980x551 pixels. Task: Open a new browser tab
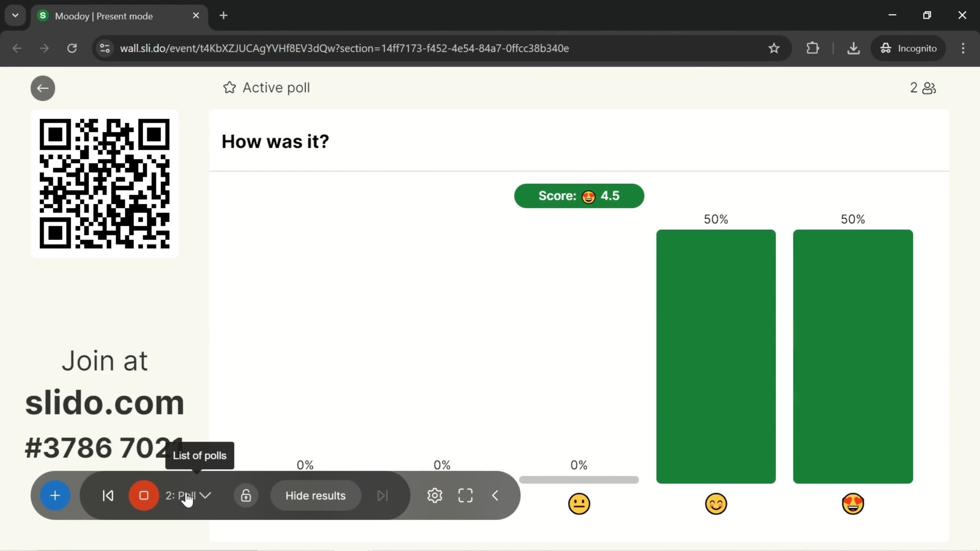pyautogui.click(x=224, y=16)
